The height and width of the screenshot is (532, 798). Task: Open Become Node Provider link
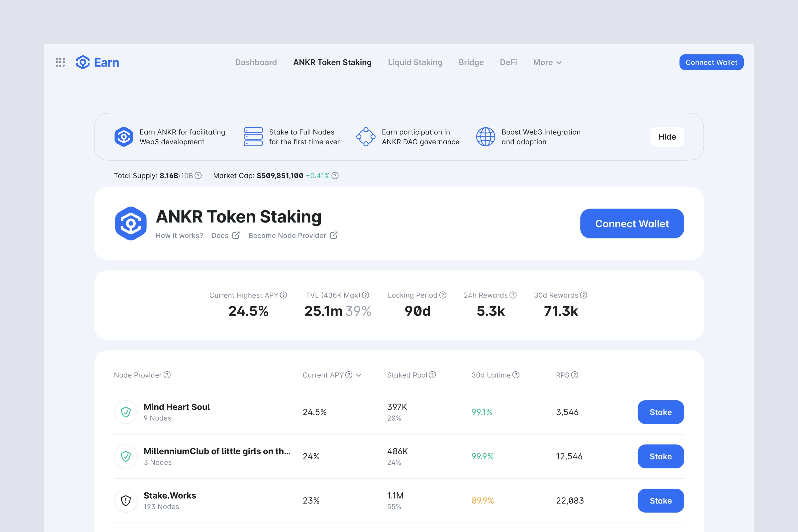[287, 235]
